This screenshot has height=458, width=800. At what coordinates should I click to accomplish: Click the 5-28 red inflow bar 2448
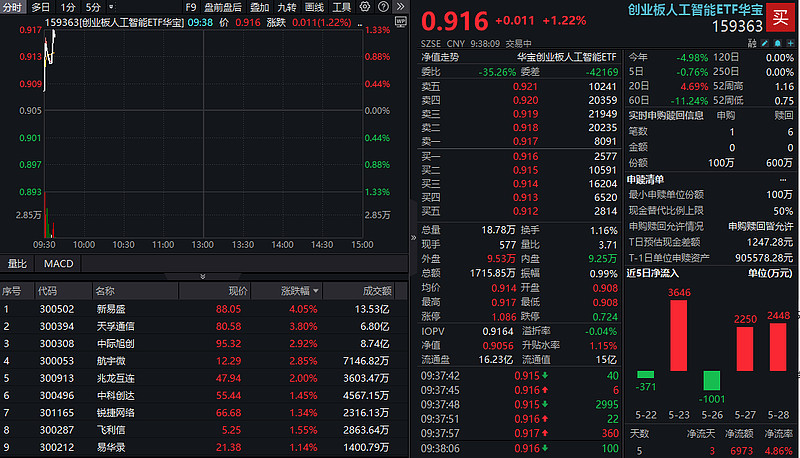coord(778,347)
